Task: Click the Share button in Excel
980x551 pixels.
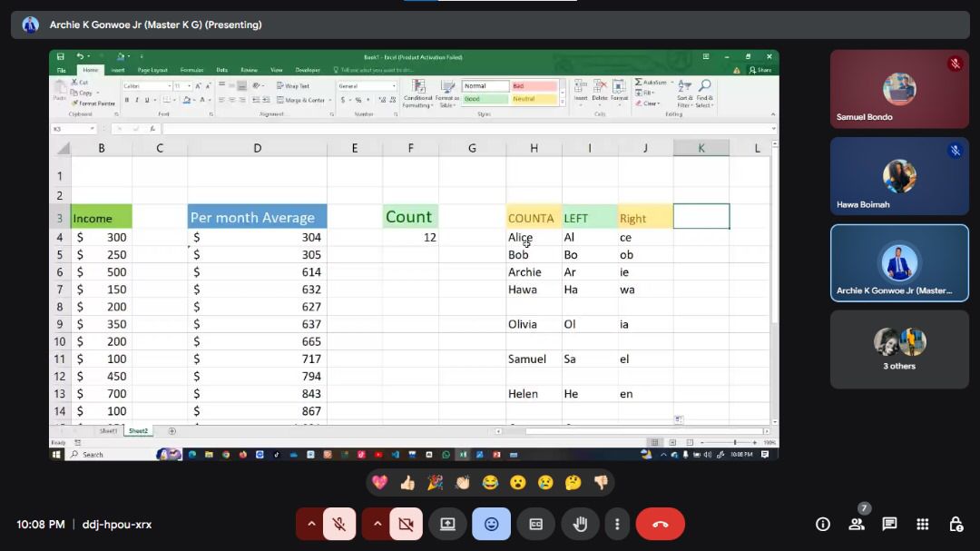Action: tap(761, 70)
